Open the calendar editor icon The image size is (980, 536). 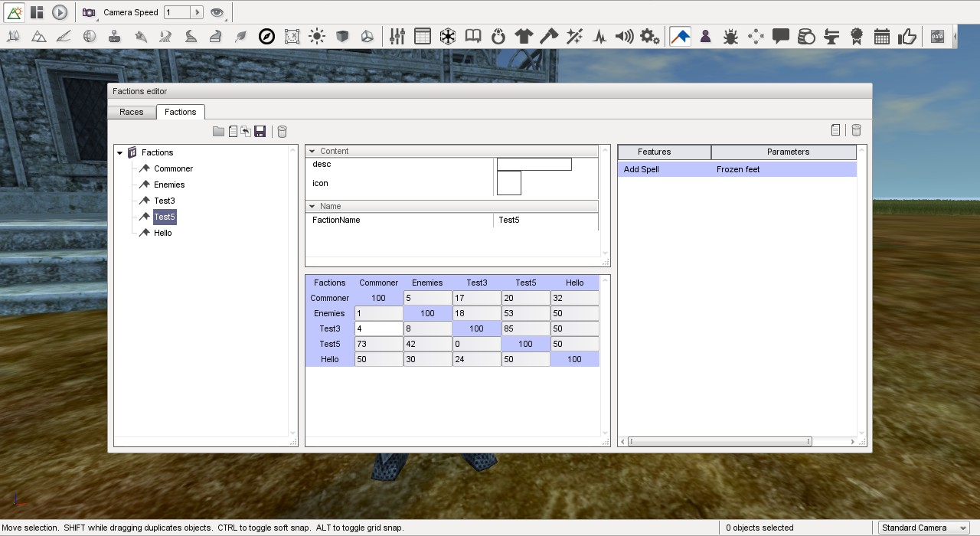pos(881,36)
